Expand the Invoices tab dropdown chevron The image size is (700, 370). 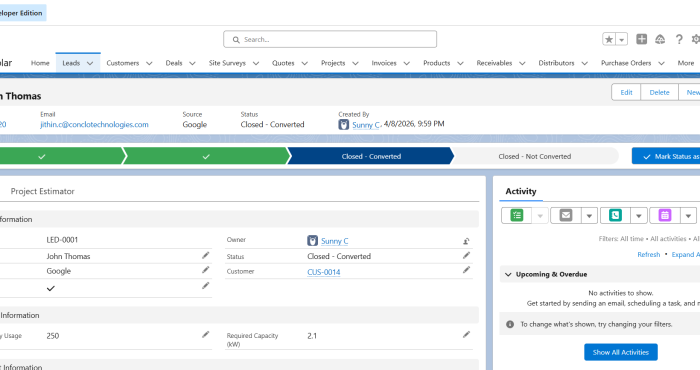407,63
